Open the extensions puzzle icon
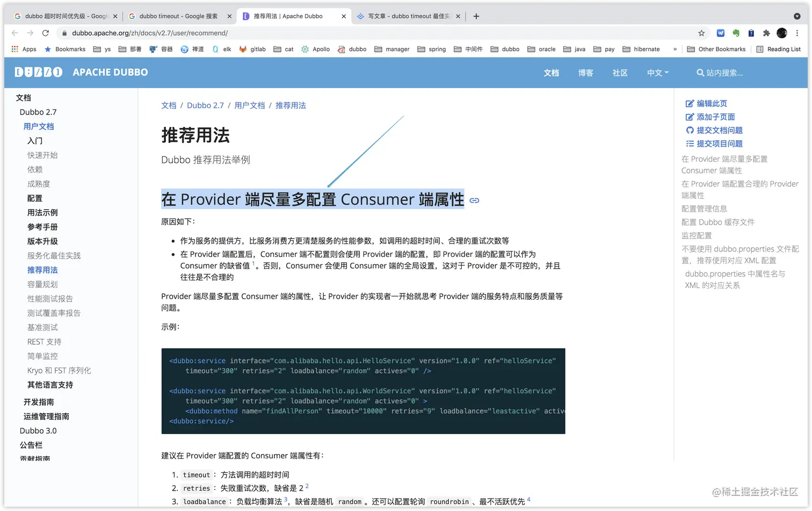 click(766, 33)
